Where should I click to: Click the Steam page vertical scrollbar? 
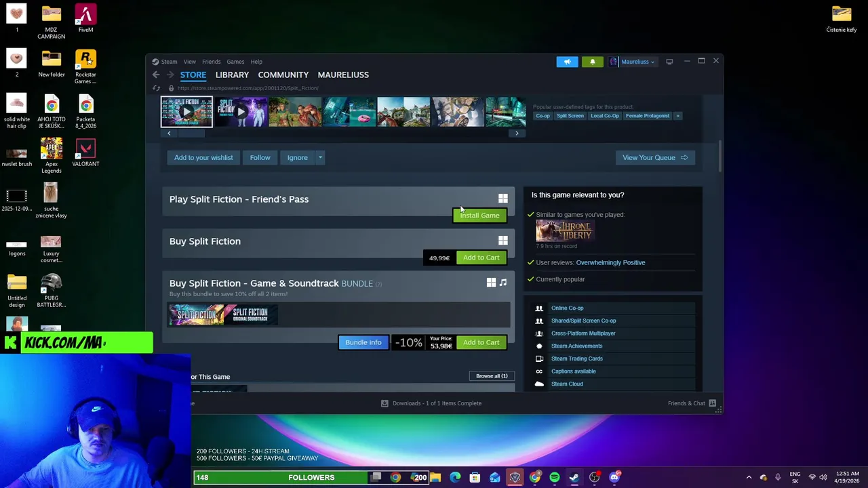click(x=720, y=157)
